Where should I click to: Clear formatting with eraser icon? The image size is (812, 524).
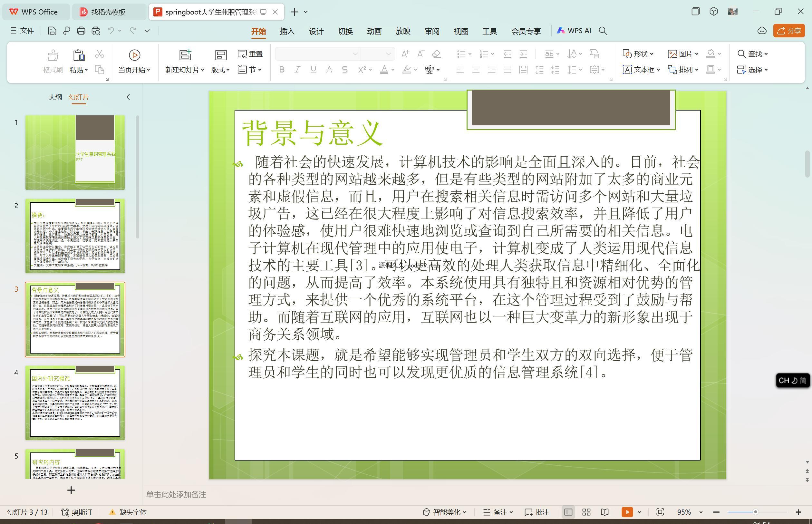point(436,54)
